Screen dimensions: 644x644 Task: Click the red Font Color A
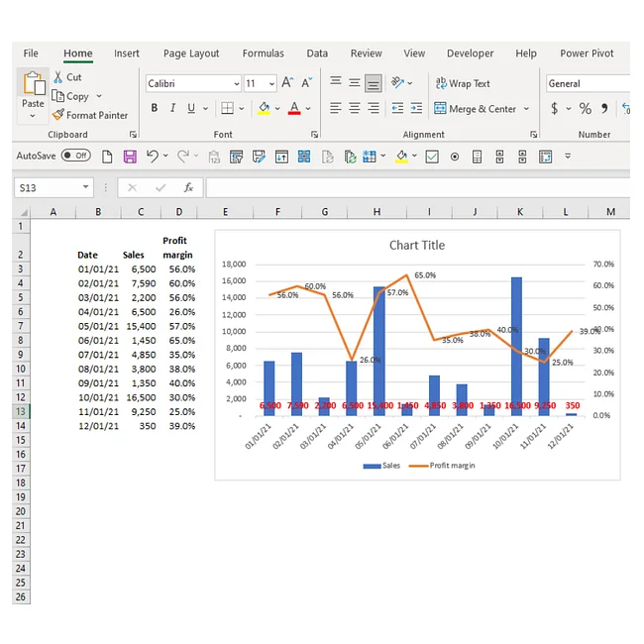[294, 108]
